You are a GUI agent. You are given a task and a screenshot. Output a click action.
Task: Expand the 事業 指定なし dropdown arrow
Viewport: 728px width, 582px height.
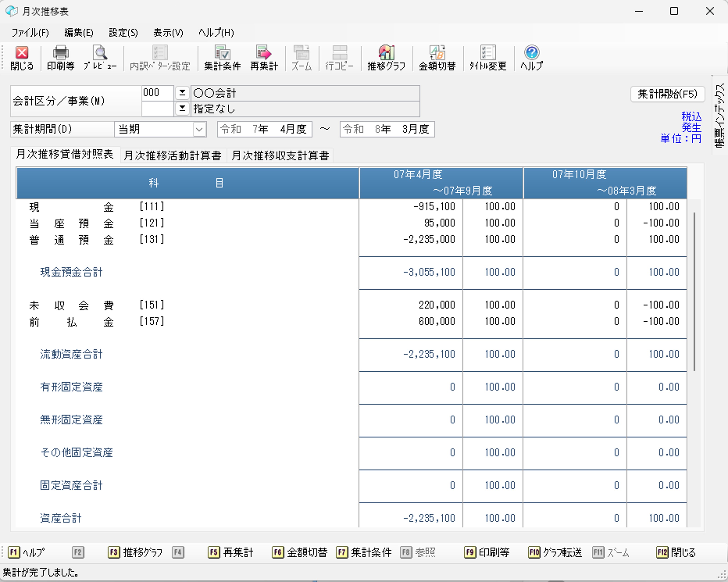[x=182, y=108]
